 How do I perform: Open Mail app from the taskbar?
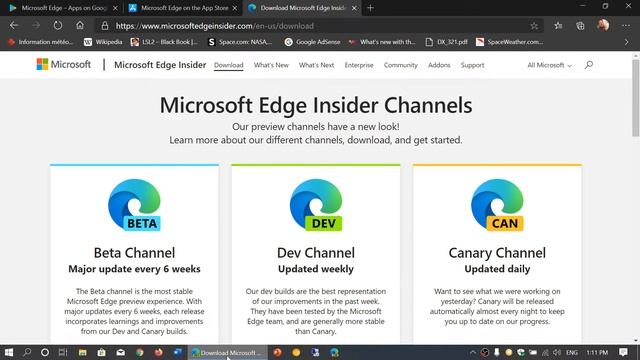[x=120, y=352]
